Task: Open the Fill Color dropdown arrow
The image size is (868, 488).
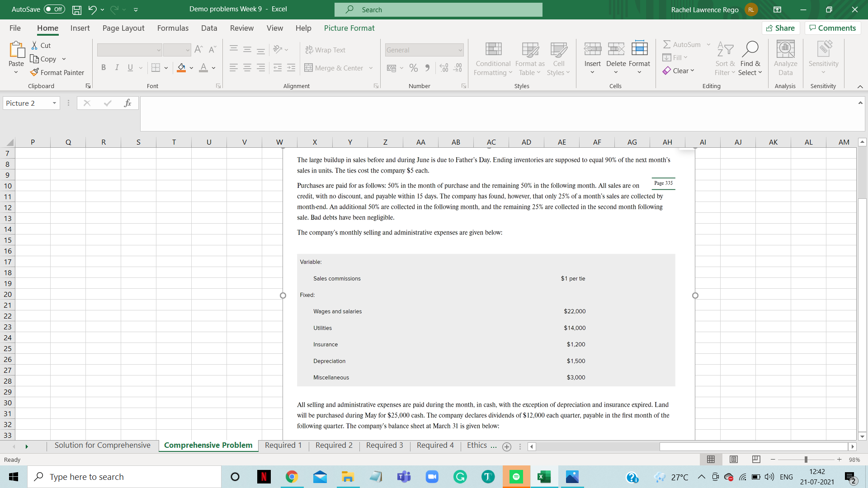Action: click(x=191, y=68)
